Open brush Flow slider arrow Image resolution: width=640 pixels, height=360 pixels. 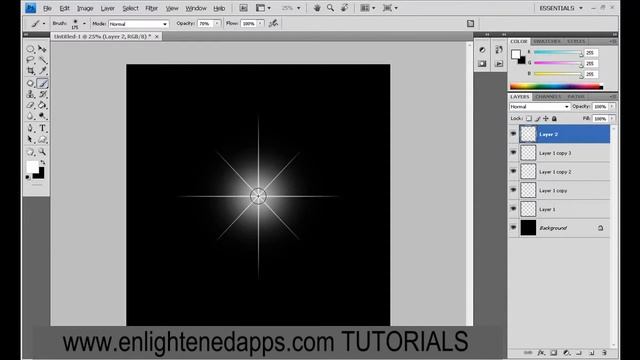(260, 24)
